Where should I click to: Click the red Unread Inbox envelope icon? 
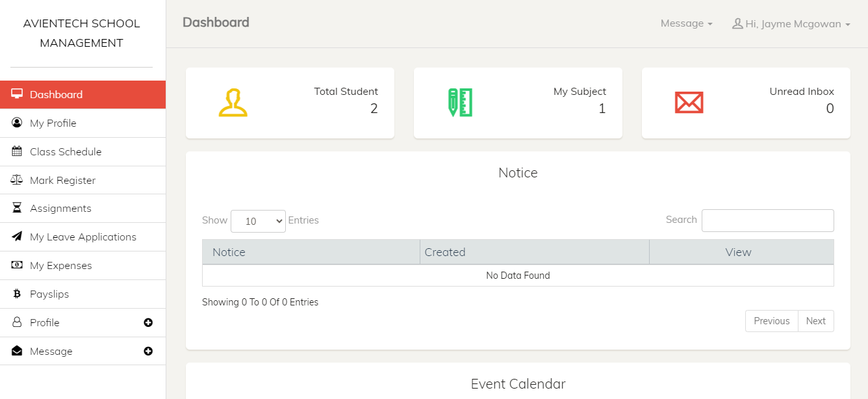(x=689, y=103)
